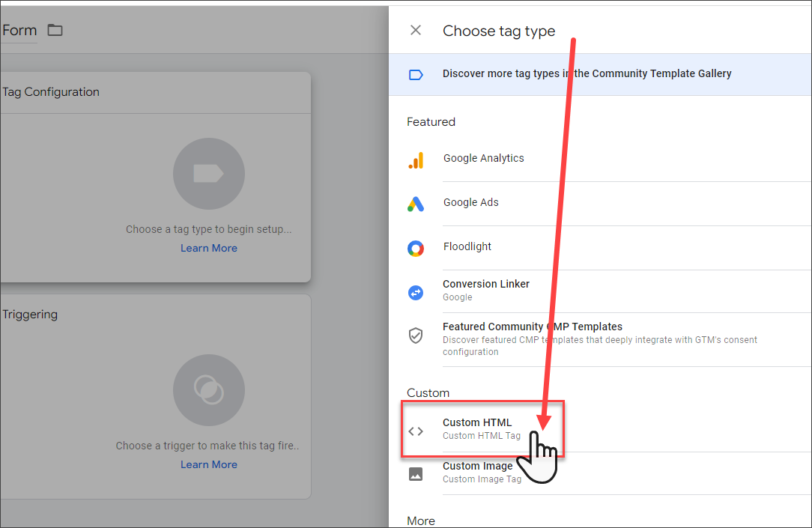
Task: Click the Custom Image picture icon
Action: click(416, 473)
